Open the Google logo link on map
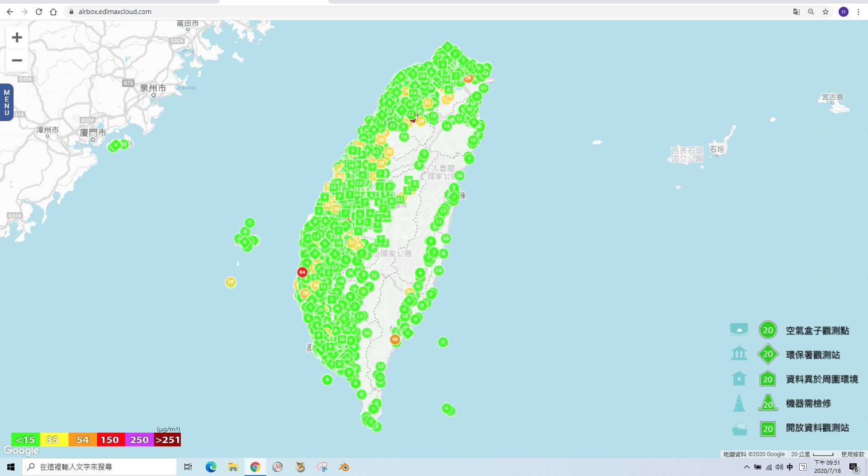Image resolution: width=868 pixels, height=476 pixels. (x=21, y=450)
